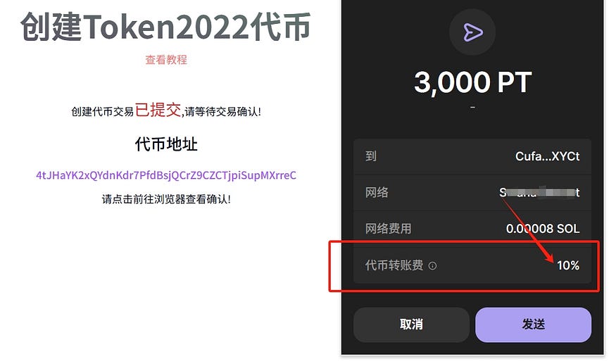This screenshot has height=364, width=616.
Task: Click the 请点击前往浏览器查看确认 hint text
Action: tap(166, 199)
